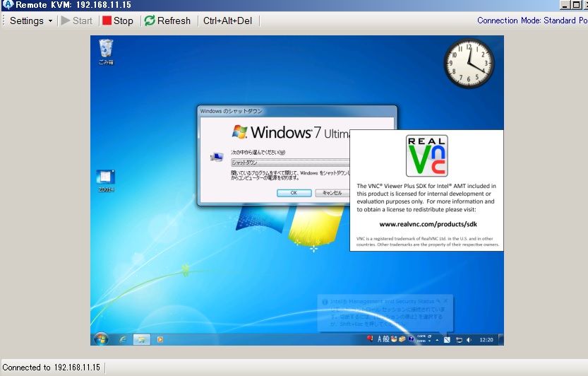Open the IME pad tool icon

[x=394, y=339]
